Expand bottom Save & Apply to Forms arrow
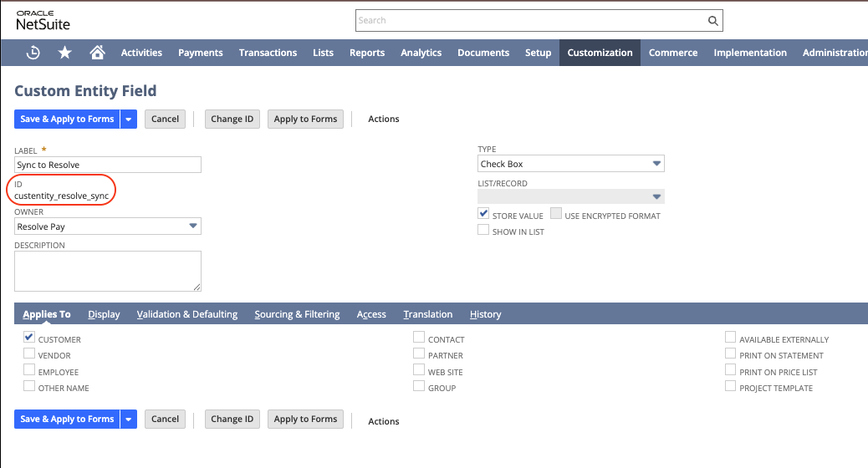 (x=129, y=420)
